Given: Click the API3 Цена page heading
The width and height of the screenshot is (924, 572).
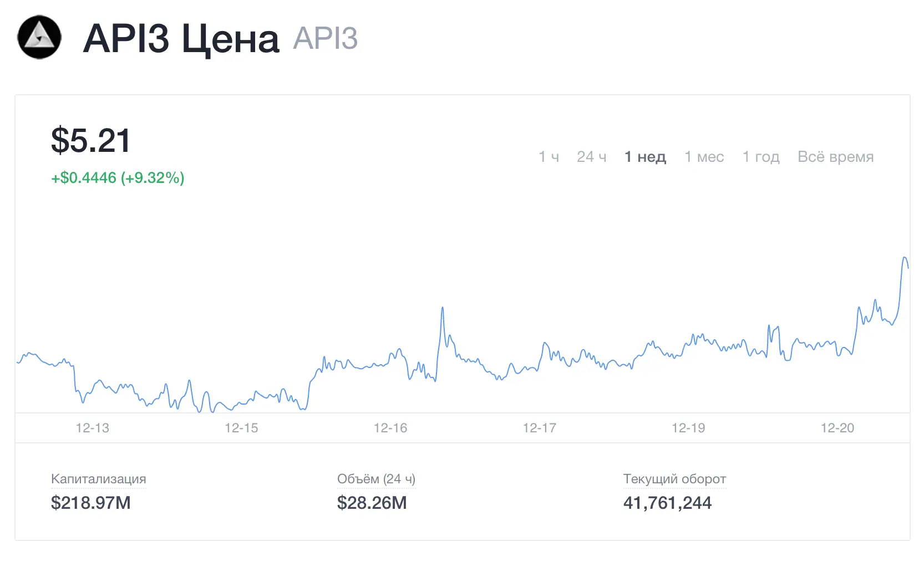Looking at the screenshot, I should coord(181,39).
